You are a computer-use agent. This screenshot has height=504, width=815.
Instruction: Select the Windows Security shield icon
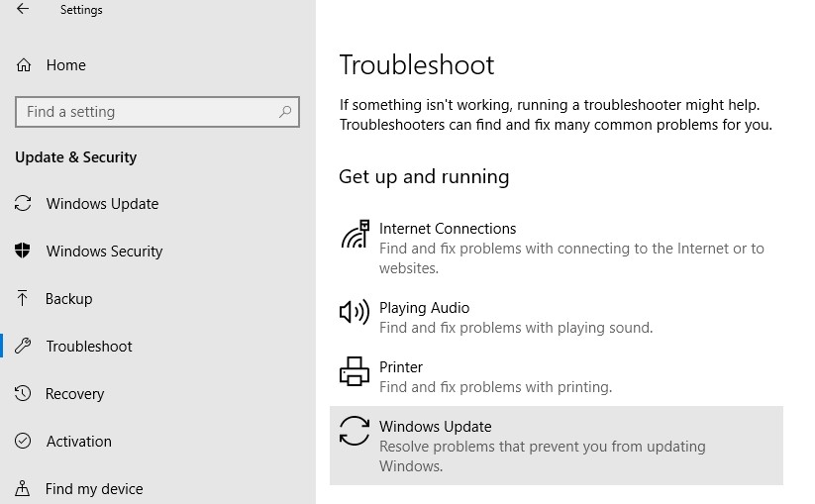point(24,252)
